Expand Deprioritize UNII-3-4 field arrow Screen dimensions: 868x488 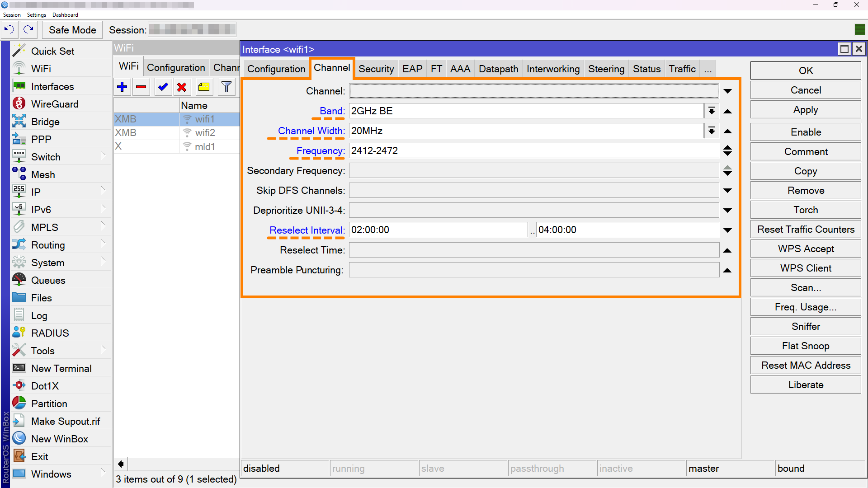[727, 211]
